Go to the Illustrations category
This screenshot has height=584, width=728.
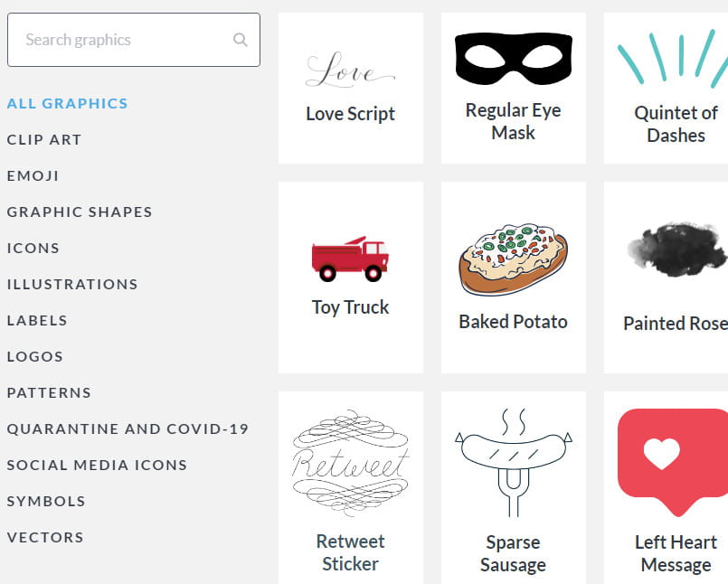point(72,284)
